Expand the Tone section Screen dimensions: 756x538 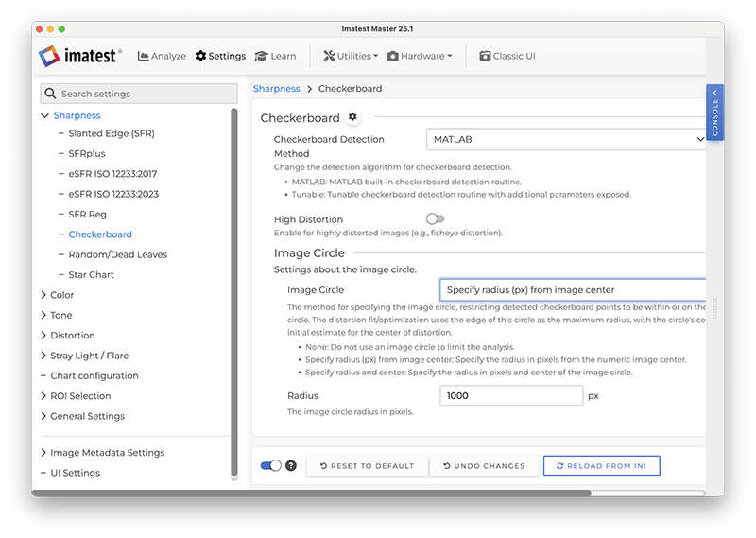coord(43,315)
